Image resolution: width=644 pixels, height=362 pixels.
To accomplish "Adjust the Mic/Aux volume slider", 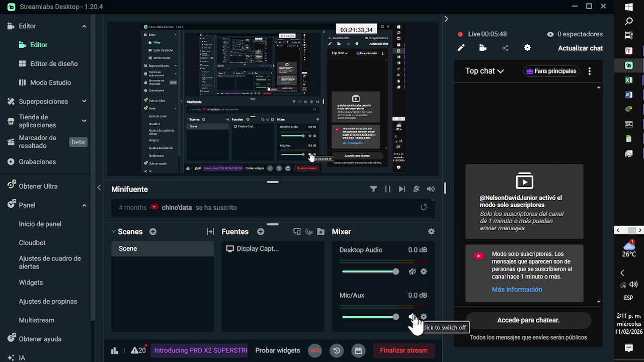I will click(x=370, y=317).
